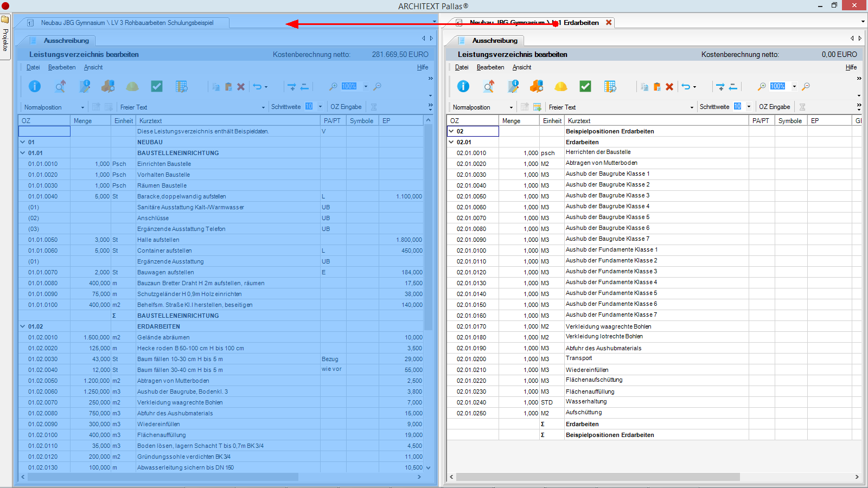Click the blocks icon in left pane
This screenshot has width=868, height=488.
[108, 86]
